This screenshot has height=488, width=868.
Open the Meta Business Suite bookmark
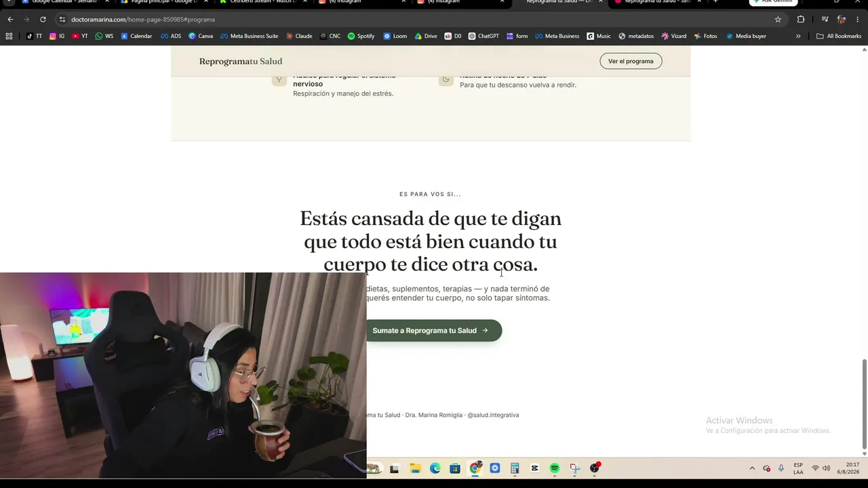coord(250,36)
